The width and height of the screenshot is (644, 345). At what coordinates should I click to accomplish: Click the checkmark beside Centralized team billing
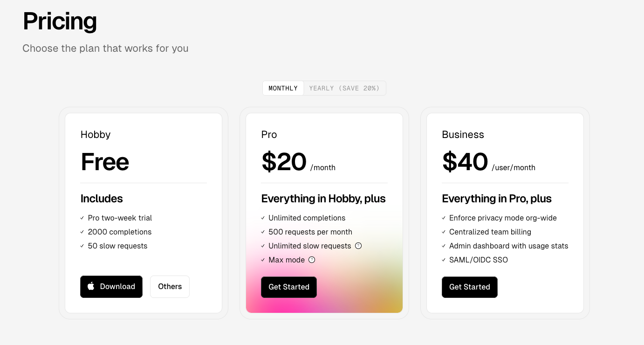tap(443, 232)
